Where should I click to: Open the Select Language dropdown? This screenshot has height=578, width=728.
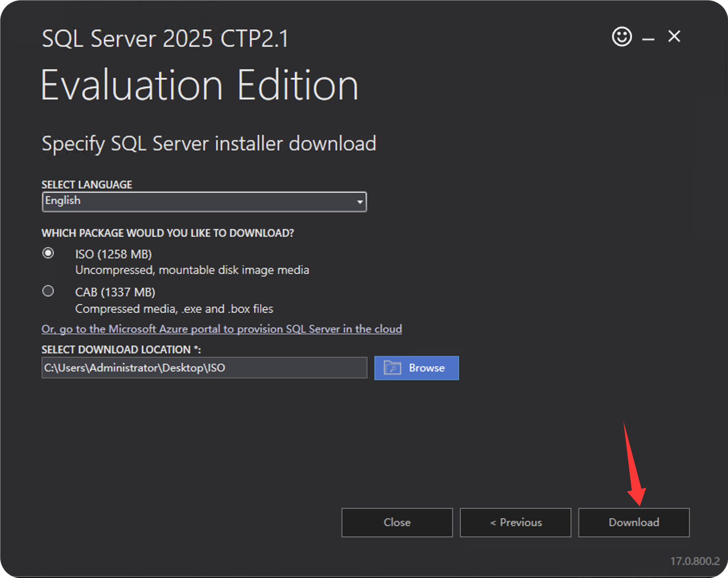coord(204,201)
